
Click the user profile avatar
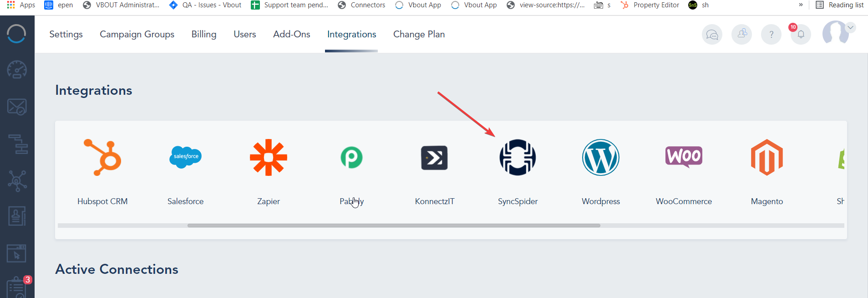click(835, 32)
